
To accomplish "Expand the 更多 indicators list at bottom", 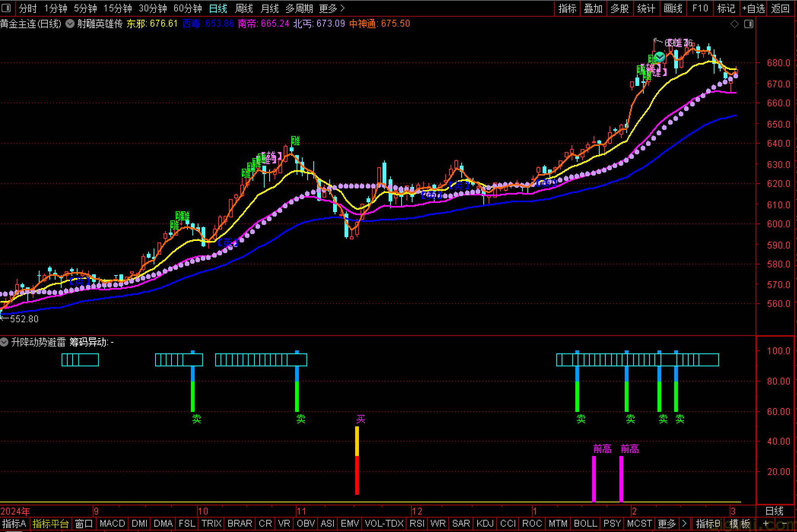I will click(x=667, y=524).
